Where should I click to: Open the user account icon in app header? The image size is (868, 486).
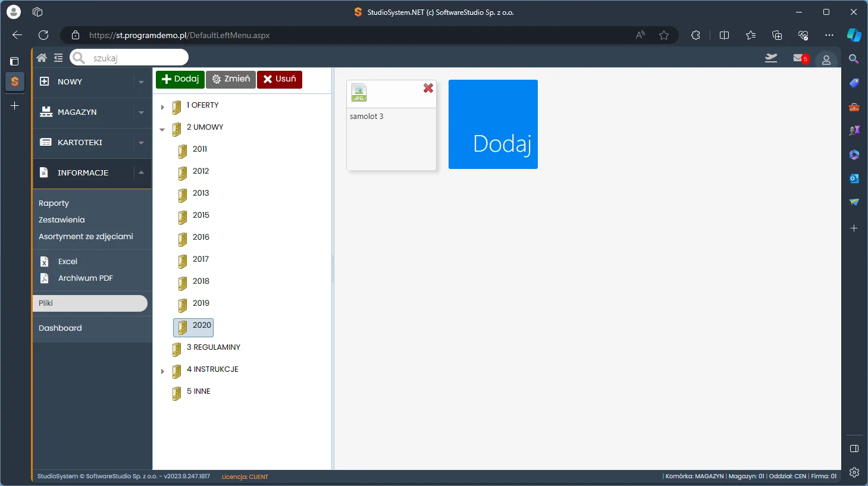coord(826,59)
